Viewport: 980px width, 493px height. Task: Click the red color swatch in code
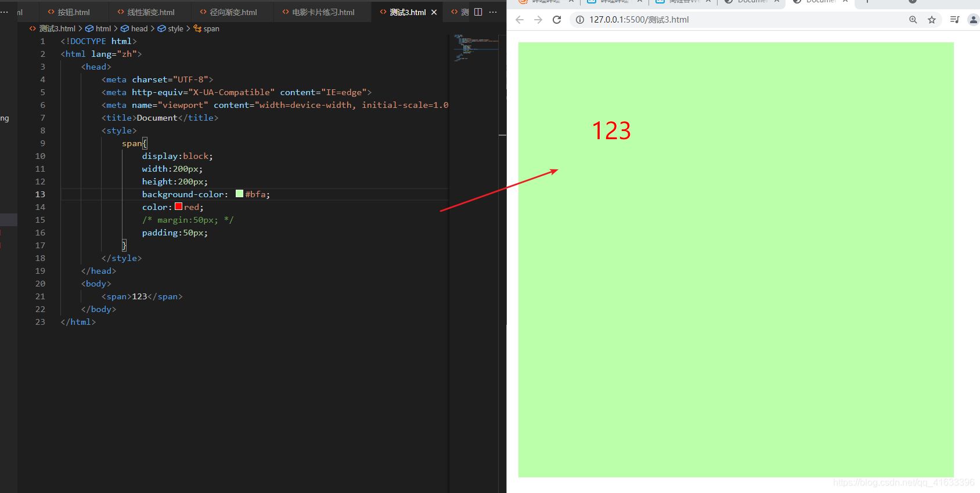(178, 206)
